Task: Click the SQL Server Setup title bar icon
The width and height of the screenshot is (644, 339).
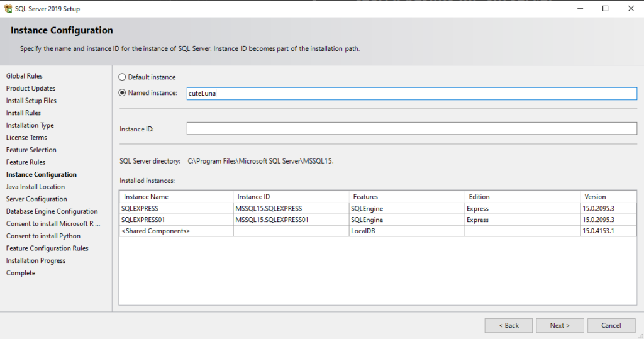Action: (8, 9)
